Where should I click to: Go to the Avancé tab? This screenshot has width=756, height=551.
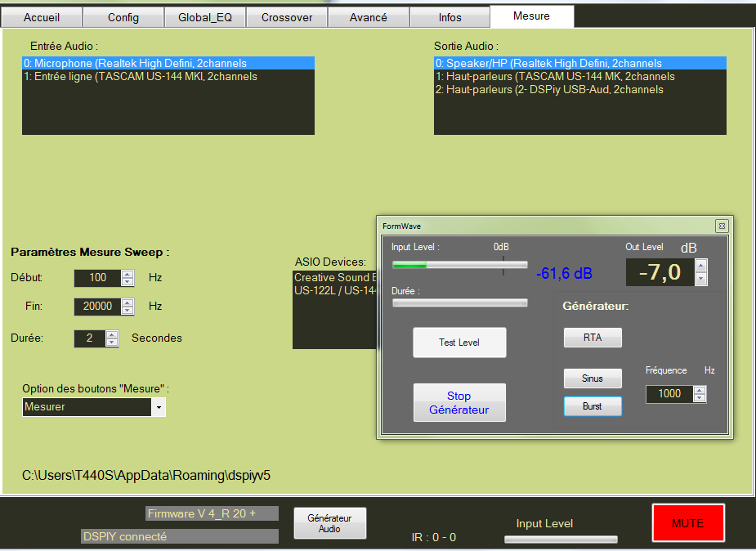(368, 17)
